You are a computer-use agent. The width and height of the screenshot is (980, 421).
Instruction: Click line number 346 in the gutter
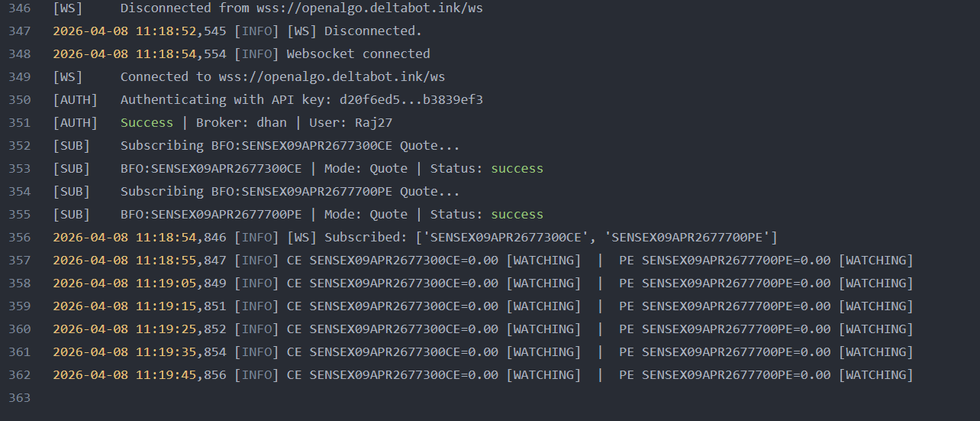19,8
